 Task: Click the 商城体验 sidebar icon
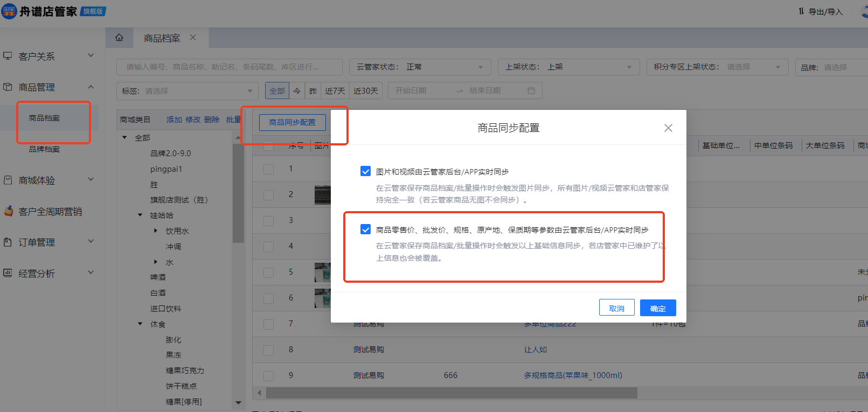(x=8, y=180)
